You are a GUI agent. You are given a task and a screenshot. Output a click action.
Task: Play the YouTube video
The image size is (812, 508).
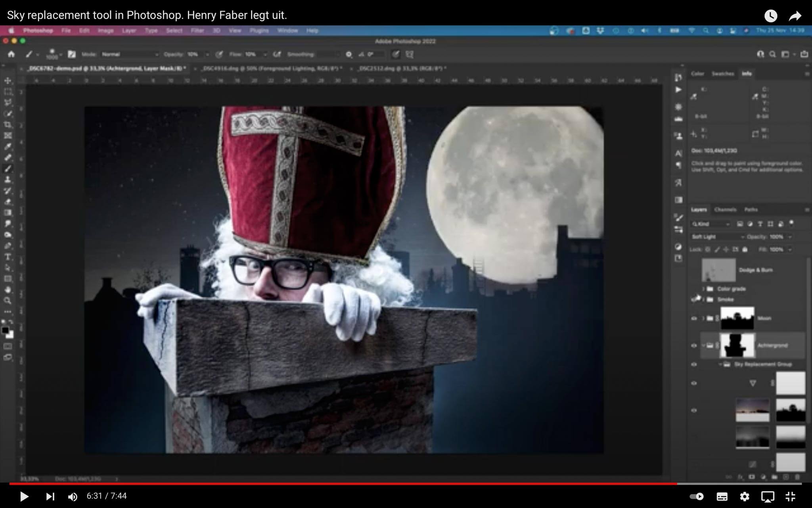click(x=24, y=496)
